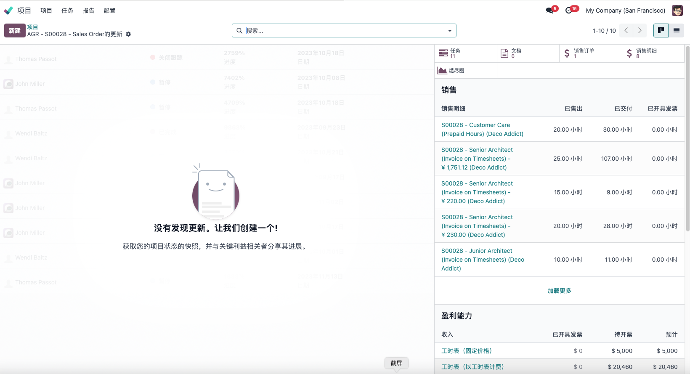The height and width of the screenshot is (374, 690).
Task: Click the 已售出 column header
Action: point(573,108)
